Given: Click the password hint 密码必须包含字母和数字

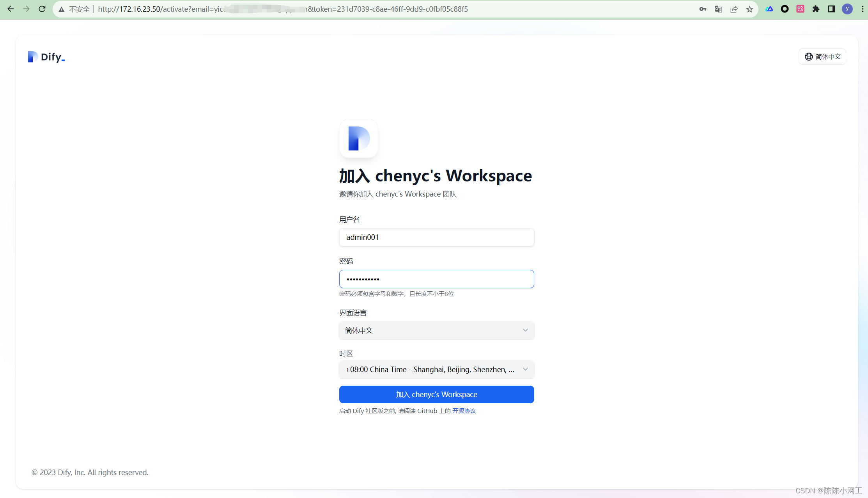Looking at the screenshot, I should [x=396, y=294].
